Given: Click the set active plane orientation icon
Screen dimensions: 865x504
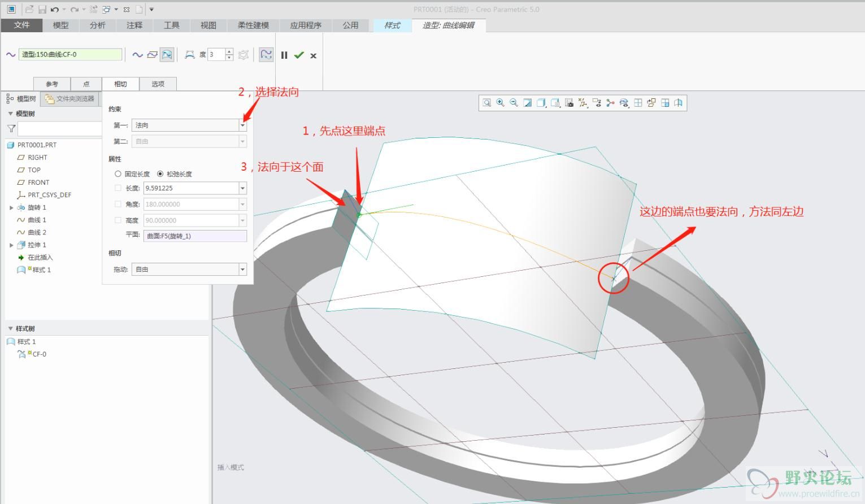Looking at the screenshot, I should 651,103.
